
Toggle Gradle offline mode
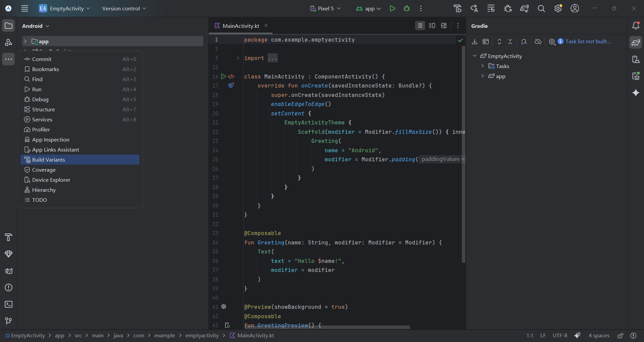click(538, 42)
